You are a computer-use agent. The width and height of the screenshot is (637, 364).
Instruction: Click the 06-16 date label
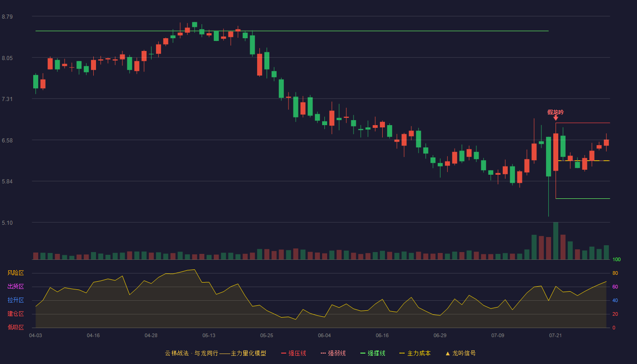click(x=382, y=335)
